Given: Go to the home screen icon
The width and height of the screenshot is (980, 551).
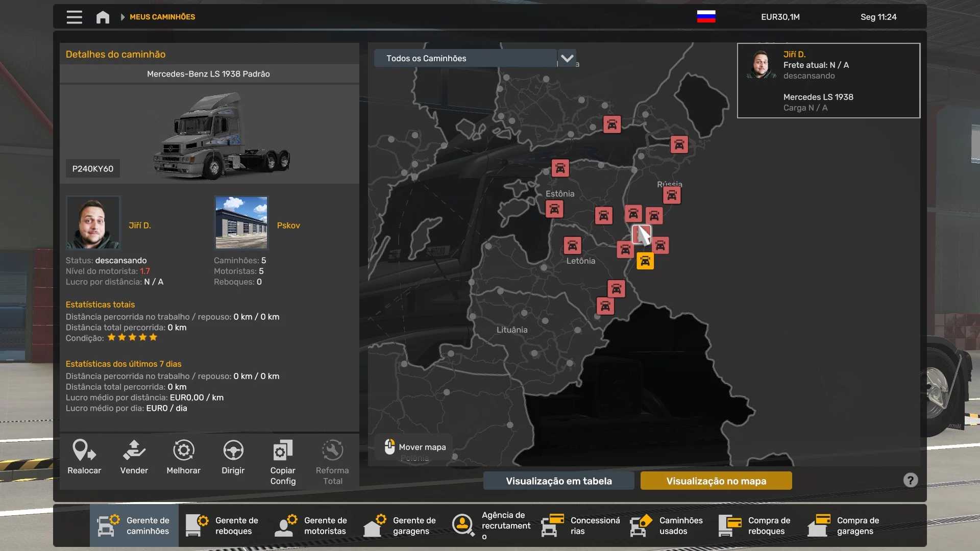Looking at the screenshot, I should 103,17.
